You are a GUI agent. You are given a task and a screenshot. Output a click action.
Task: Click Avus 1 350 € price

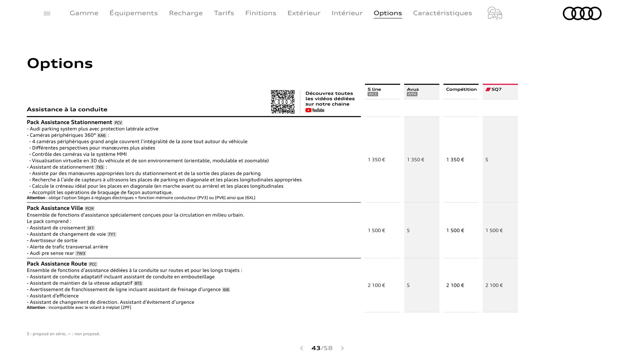point(415,160)
